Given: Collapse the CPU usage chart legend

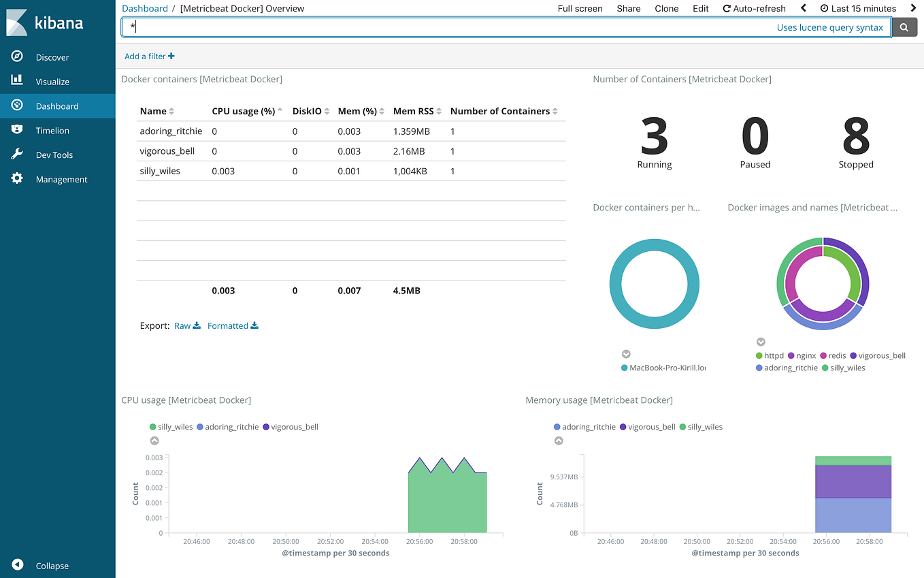Looking at the screenshot, I should [154, 440].
